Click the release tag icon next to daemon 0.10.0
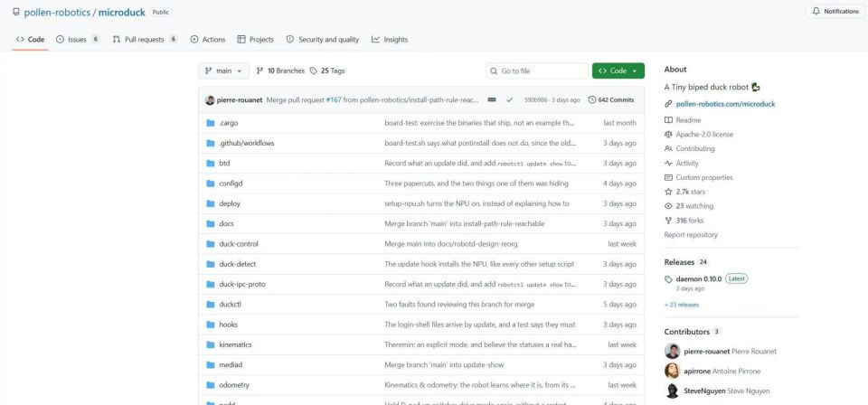The width and height of the screenshot is (868, 405). point(668,279)
